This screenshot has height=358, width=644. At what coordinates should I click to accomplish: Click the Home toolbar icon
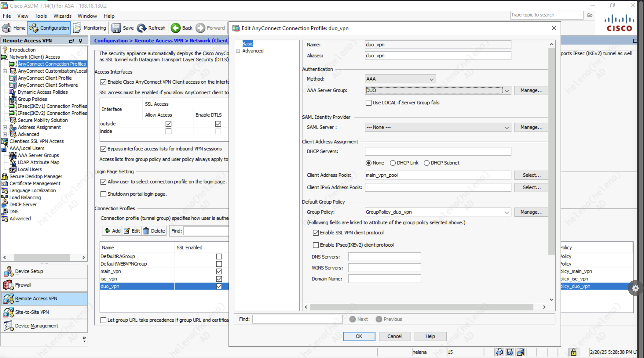(x=7, y=28)
